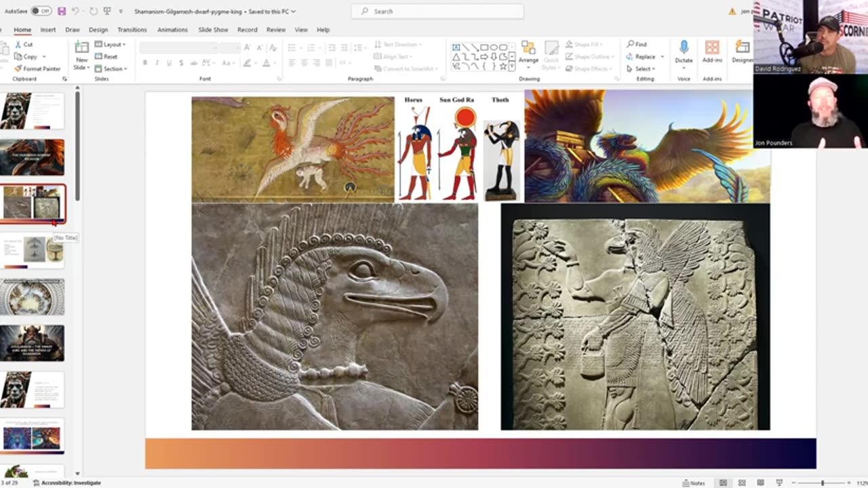Toggle Underline formatting

tap(169, 62)
